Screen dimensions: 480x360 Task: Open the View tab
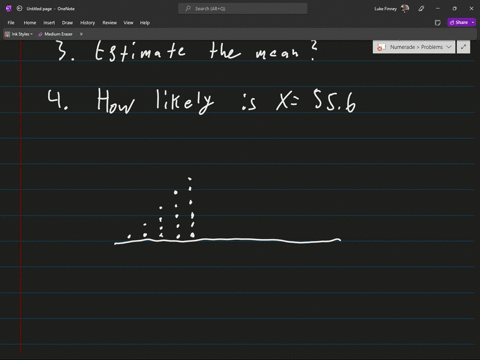pyautogui.click(x=128, y=23)
